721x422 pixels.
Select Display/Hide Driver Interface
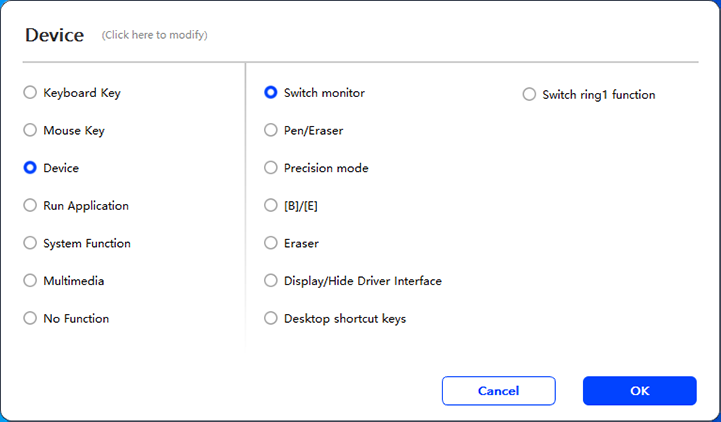[270, 281]
